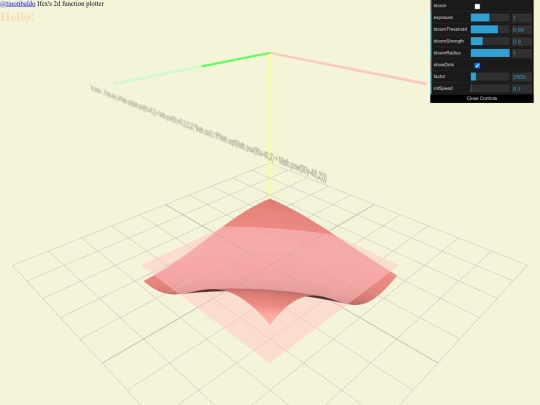
Task: Uncheck the showDels checkbox
Action: [x=477, y=65]
